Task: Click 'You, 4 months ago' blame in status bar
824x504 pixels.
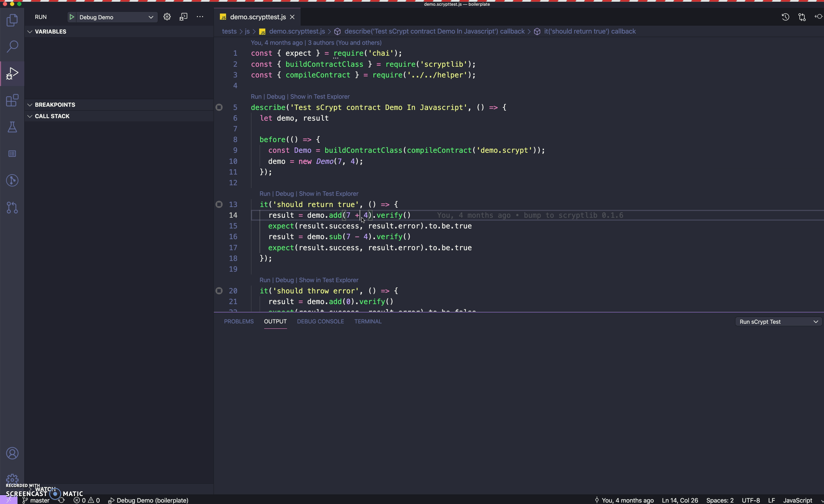Action: (x=624, y=500)
